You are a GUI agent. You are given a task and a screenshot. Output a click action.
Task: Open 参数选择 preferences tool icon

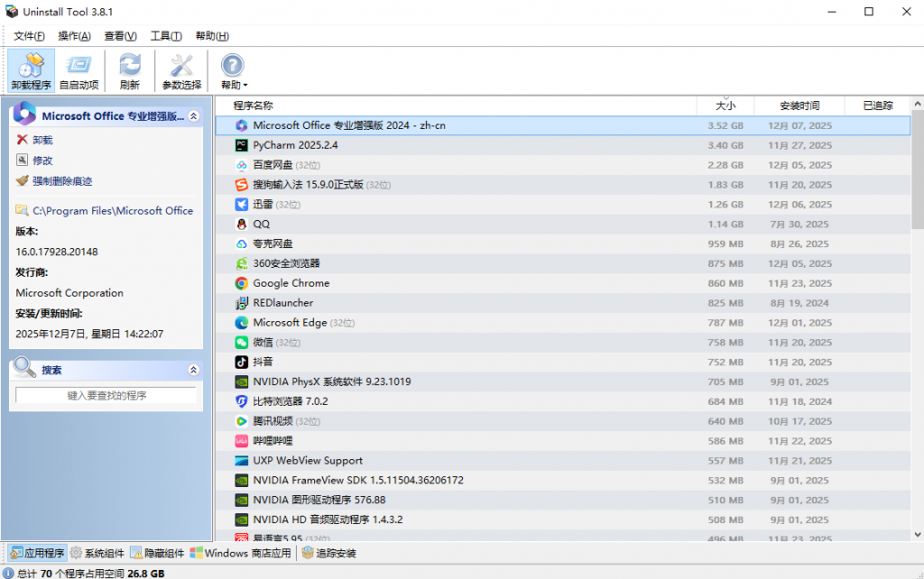[181, 70]
